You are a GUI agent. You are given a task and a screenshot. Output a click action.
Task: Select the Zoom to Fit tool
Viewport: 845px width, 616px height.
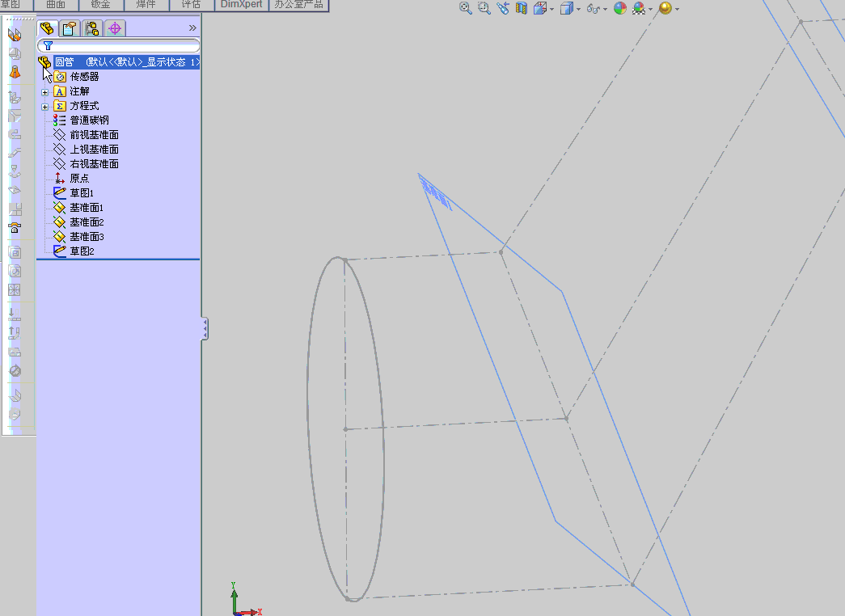pos(464,8)
